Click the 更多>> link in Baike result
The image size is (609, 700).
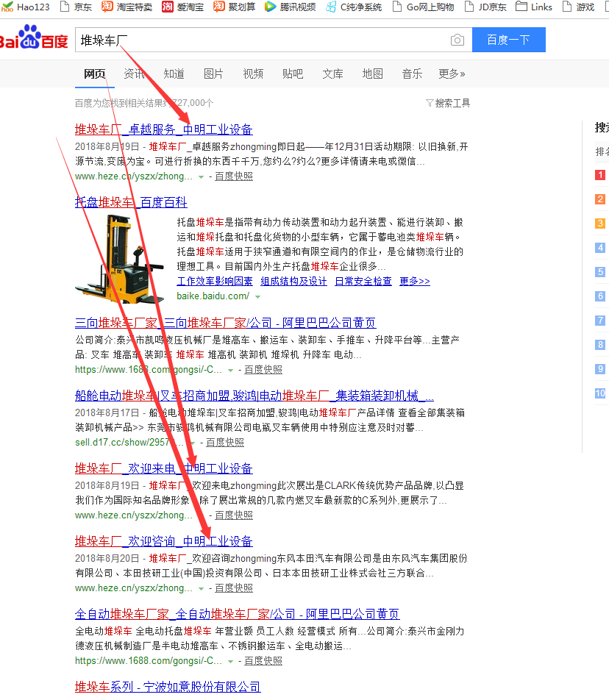[x=415, y=281]
